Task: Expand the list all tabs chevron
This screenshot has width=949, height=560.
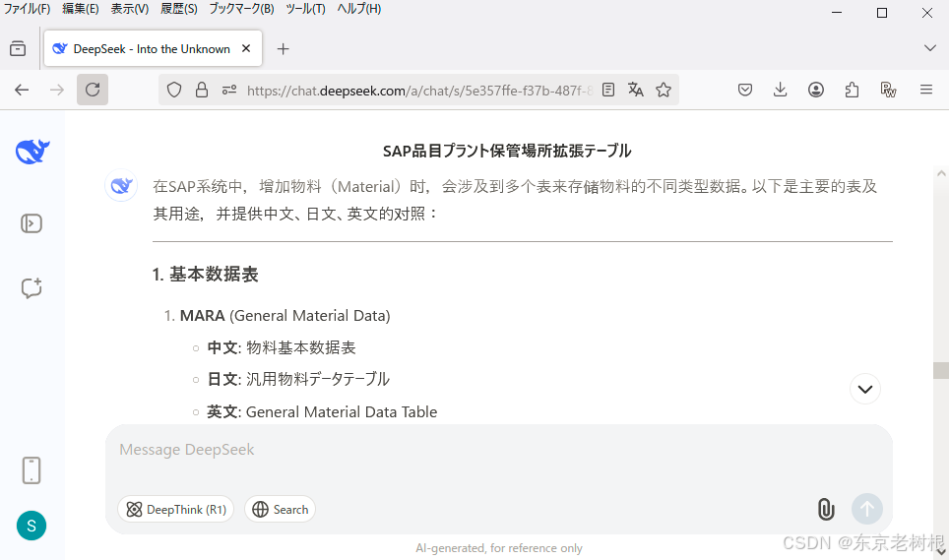Action: 930,48
